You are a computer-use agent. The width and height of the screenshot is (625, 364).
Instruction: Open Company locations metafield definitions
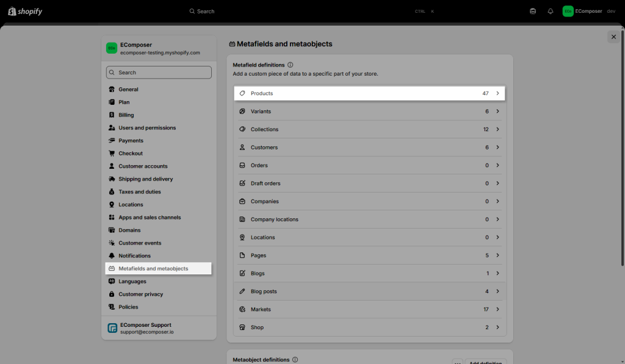pyautogui.click(x=369, y=219)
